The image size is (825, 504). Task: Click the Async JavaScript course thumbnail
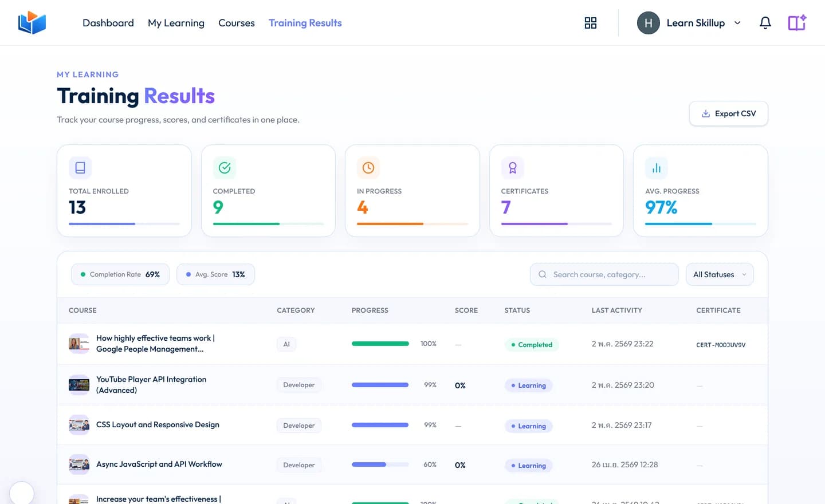pos(79,464)
